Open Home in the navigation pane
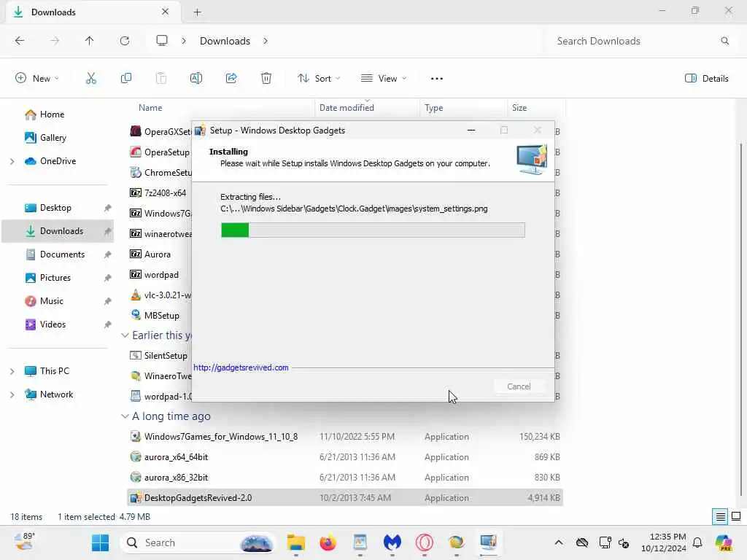The height and width of the screenshot is (560, 747). click(x=52, y=114)
